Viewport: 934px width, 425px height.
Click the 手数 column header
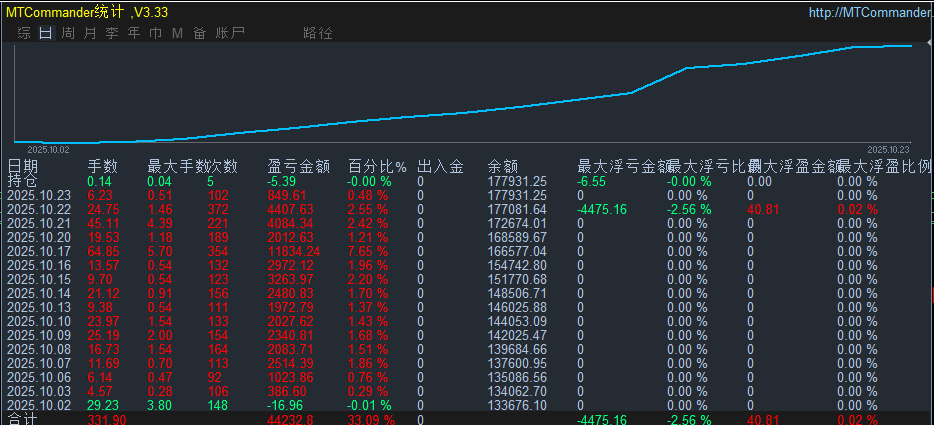click(102, 166)
